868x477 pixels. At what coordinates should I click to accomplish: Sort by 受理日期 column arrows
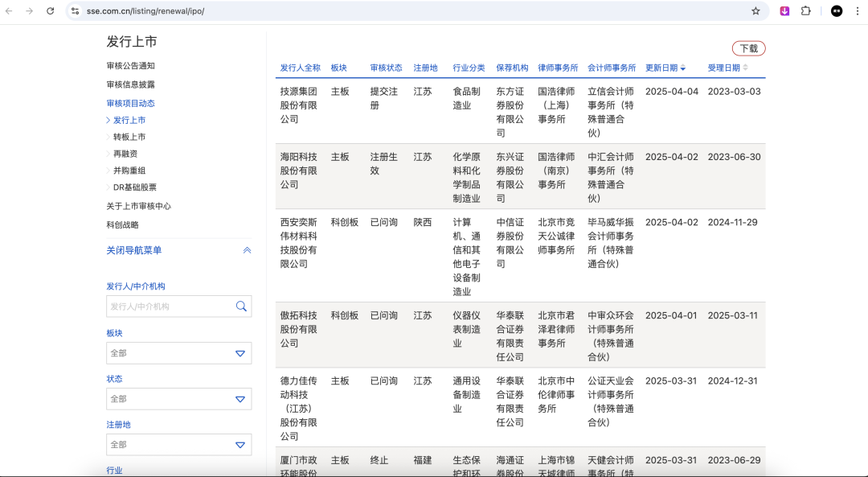tap(745, 68)
